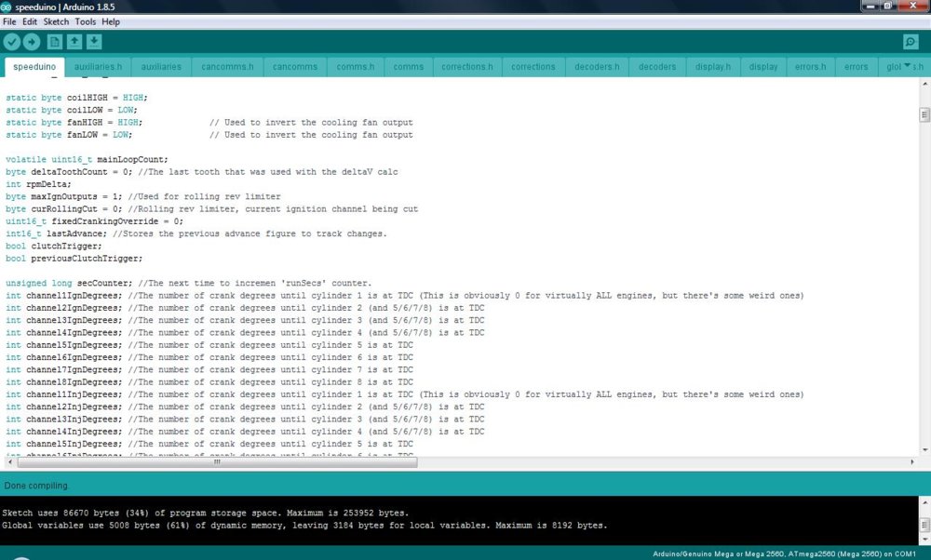931x560 pixels.
Task: Click the horizontal scrollbar thumb in editor
Action: (217, 461)
